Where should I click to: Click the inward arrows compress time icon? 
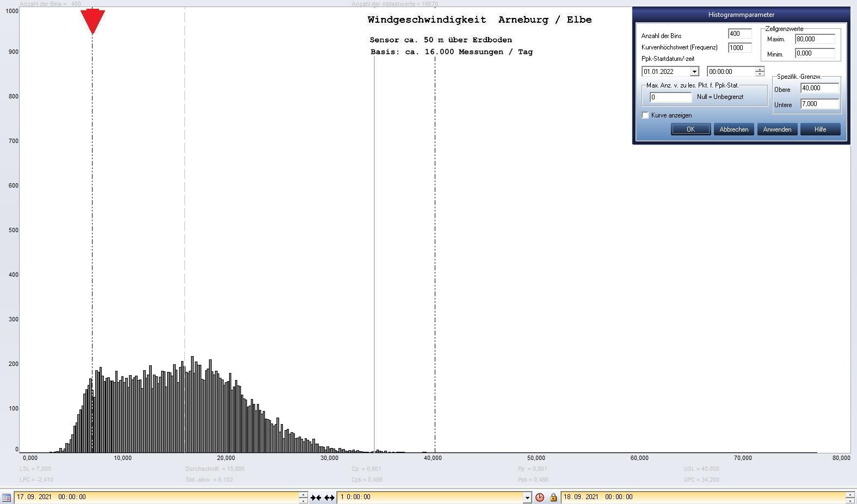(316, 497)
